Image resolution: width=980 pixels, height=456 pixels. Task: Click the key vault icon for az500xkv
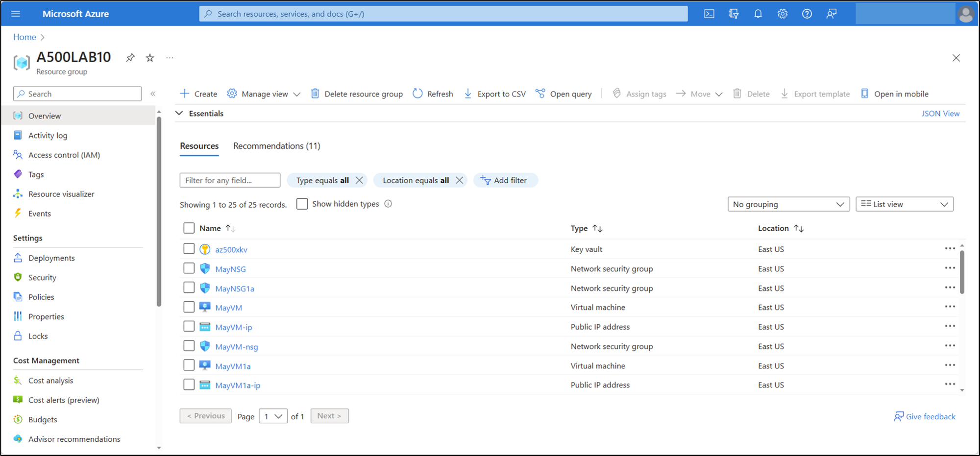tap(205, 249)
